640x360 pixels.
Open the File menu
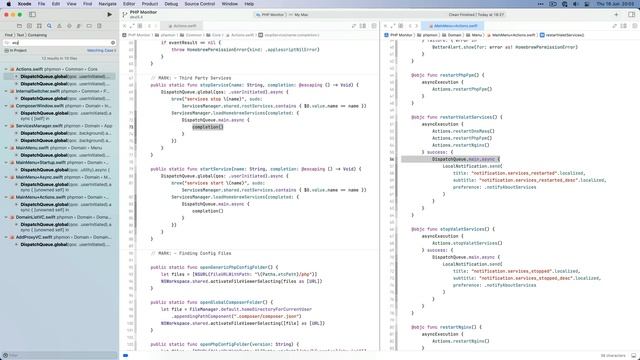point(41,4)
